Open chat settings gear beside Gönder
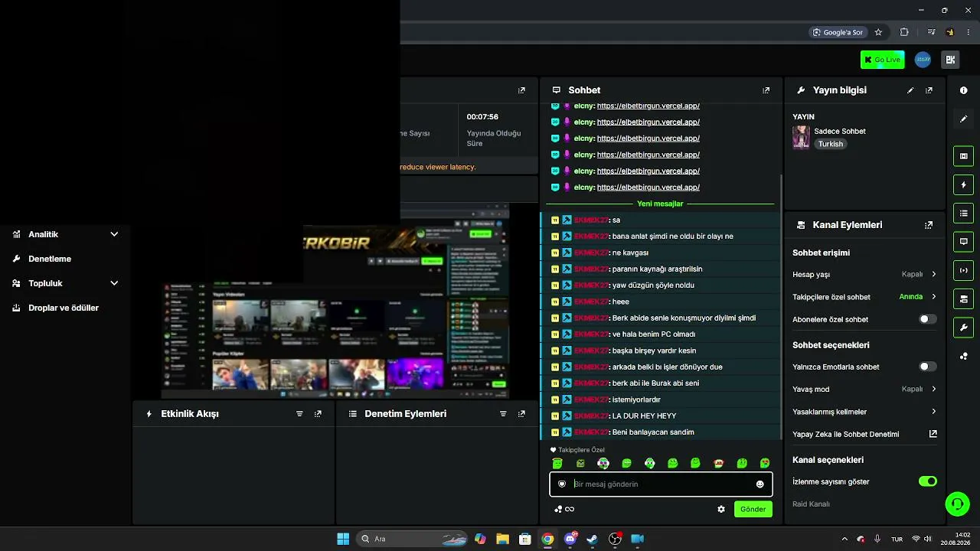Viewport: 980px width, 551px height. coord(720,509)
